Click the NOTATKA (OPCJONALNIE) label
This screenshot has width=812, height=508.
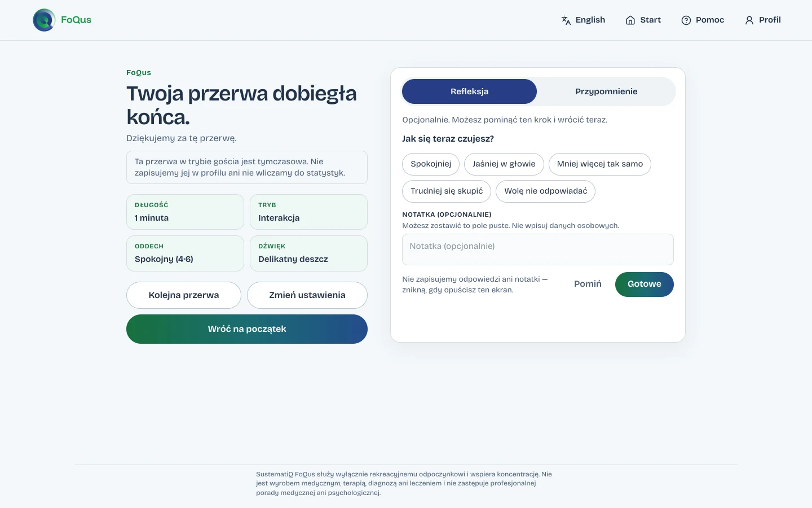point(447,214)
